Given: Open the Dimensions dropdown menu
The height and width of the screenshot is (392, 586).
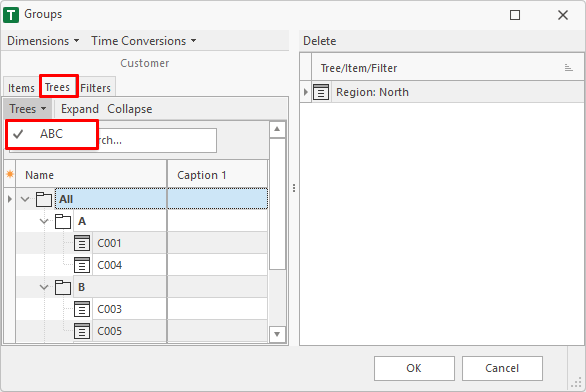Looking at the screenshot, I should tap(43, 41).
